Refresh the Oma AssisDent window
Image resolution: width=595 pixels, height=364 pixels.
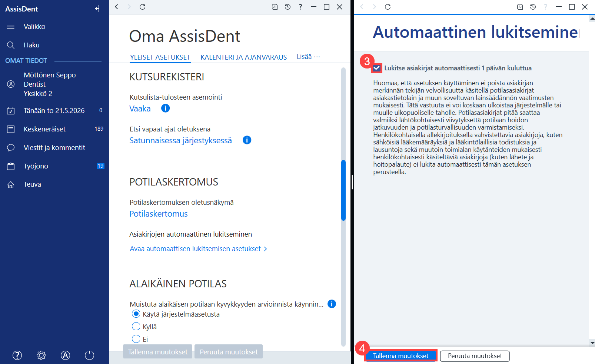(x=142, y=7)
